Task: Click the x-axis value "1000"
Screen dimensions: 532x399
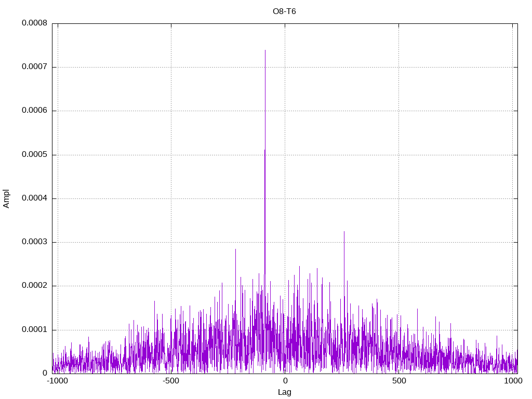Action: (x=513, y=381)
